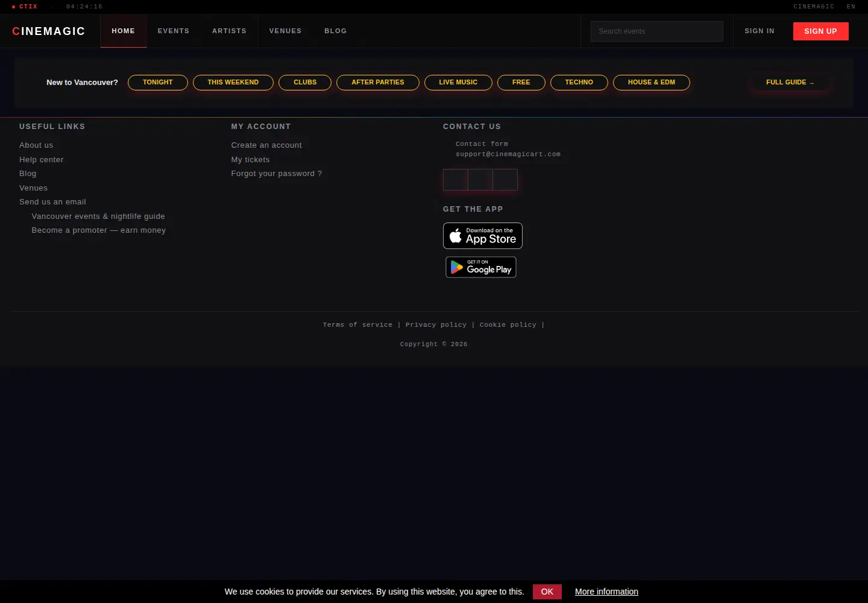This screenshot has width=868, height=603.
Task: Click the 04:24:16 clock text
Action: click(x=84, y=7)
